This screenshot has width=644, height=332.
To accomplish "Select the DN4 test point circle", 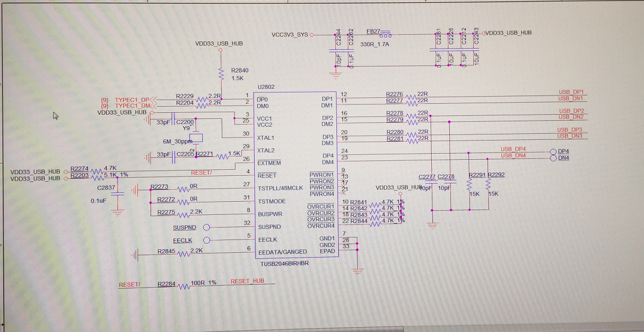I will click(553, 158).
